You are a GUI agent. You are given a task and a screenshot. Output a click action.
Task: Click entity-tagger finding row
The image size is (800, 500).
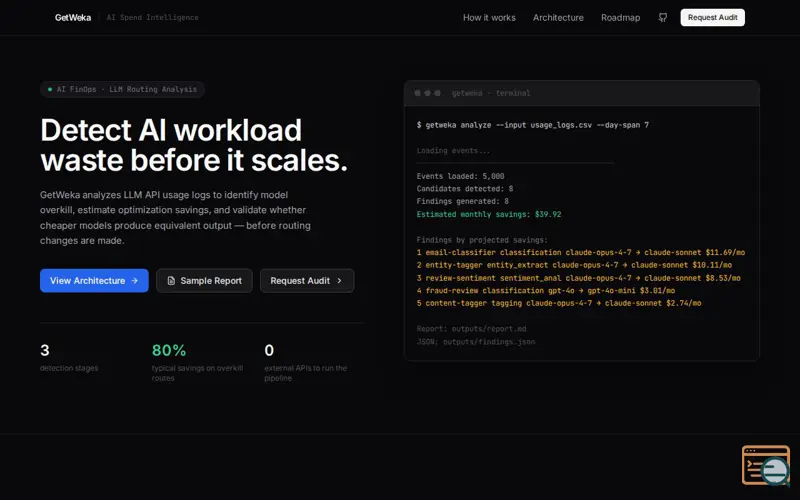click(x=574, y=265)
